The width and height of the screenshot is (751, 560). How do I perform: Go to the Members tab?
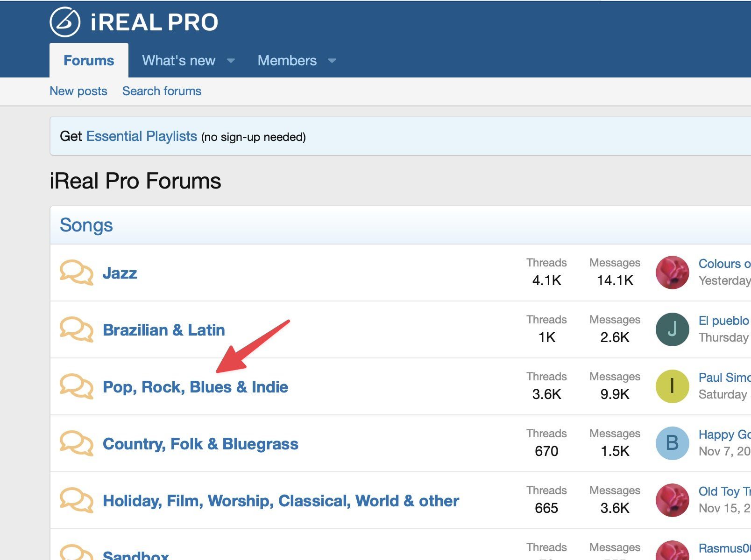pos(287,61)
